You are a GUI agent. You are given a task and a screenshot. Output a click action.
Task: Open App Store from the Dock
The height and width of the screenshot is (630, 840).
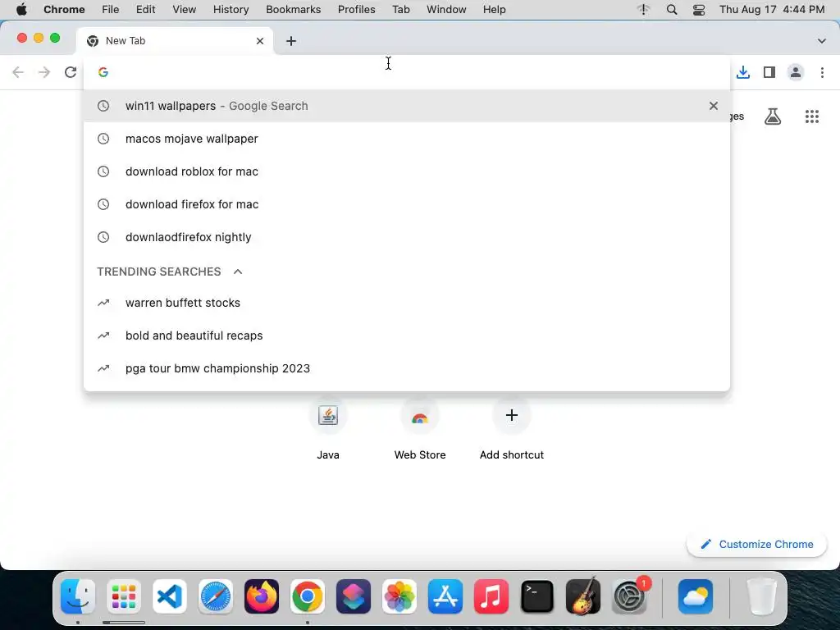tap(445, 596)
